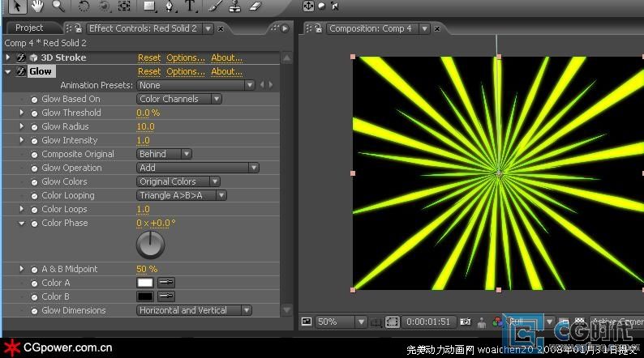Select the Zoom magnifier tool
644x358 pixels.
pos(58,6)
